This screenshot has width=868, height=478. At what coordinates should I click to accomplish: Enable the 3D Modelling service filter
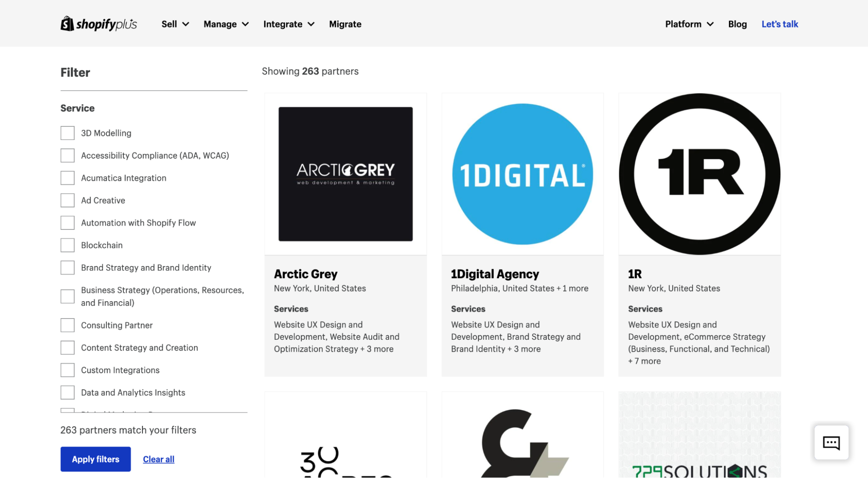click(67, 133)
